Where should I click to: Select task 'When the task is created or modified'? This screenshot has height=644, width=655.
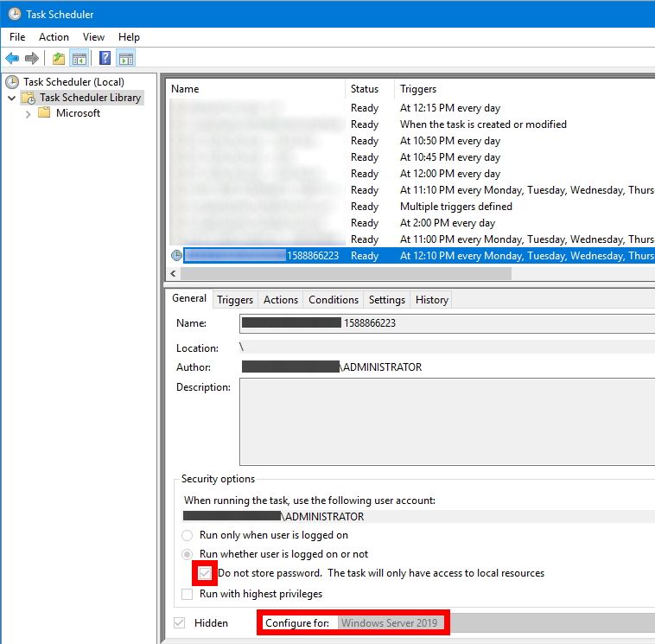pyautogui.click(x=412, y=124)
